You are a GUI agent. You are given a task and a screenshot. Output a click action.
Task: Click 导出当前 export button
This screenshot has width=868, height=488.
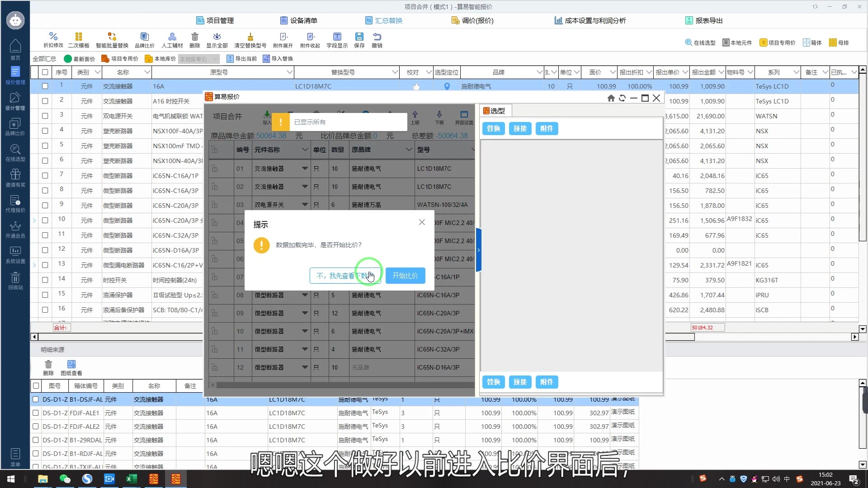point(241,59)
